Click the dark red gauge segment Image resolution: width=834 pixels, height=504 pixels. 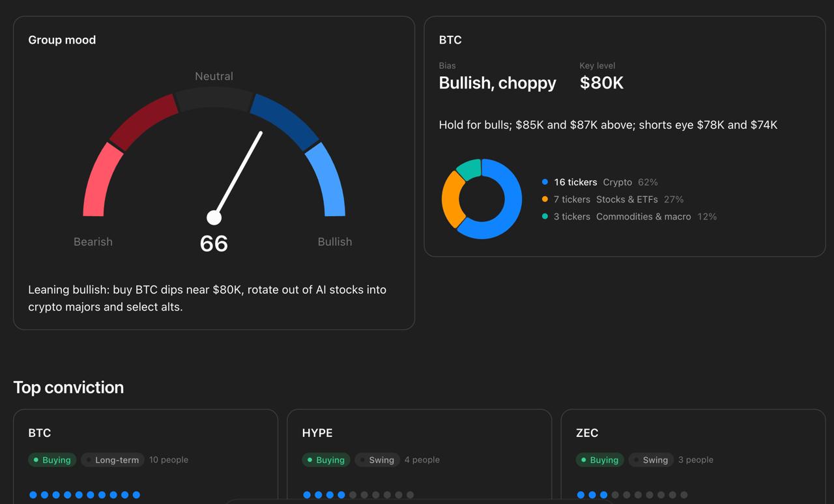click(144, 121)
